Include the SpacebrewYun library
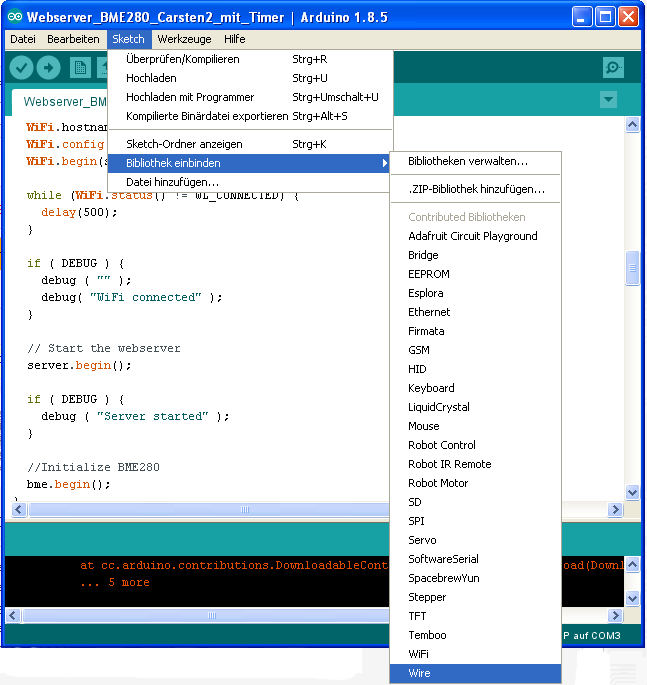This screenshot has height=685, width=647. tap(475, 578)
